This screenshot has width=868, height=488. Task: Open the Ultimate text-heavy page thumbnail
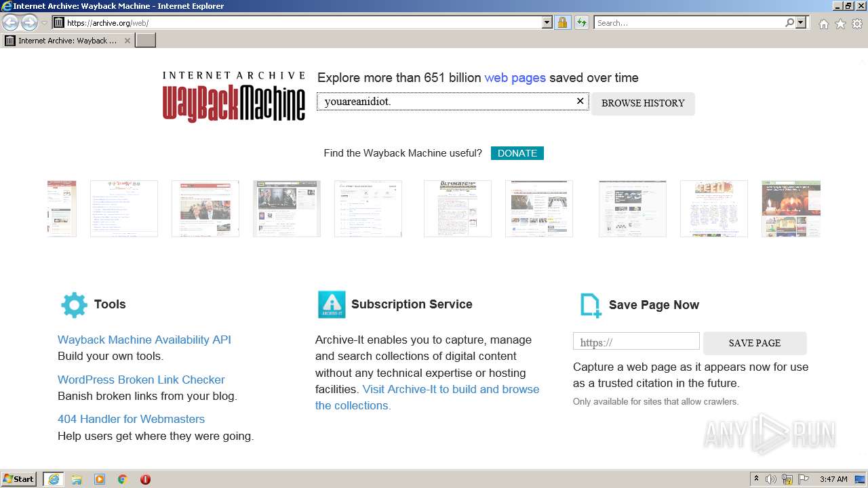tap(458, 209)
